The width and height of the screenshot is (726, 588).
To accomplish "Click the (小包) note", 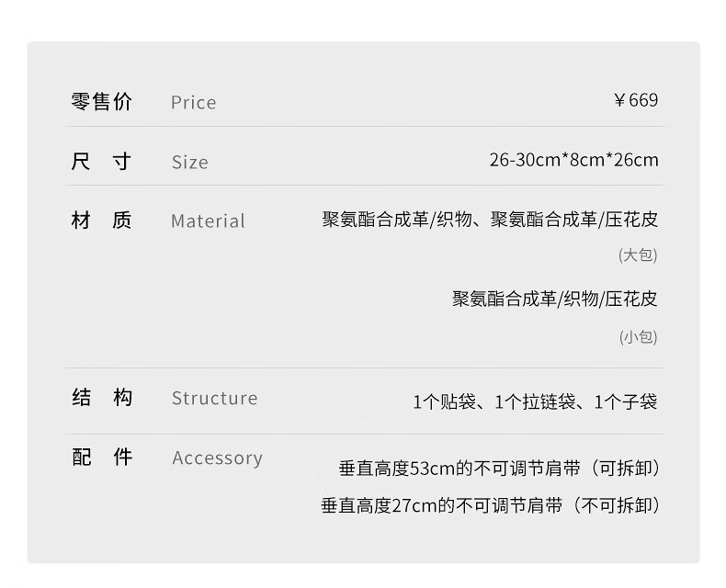I will click(x=638, y=337).
